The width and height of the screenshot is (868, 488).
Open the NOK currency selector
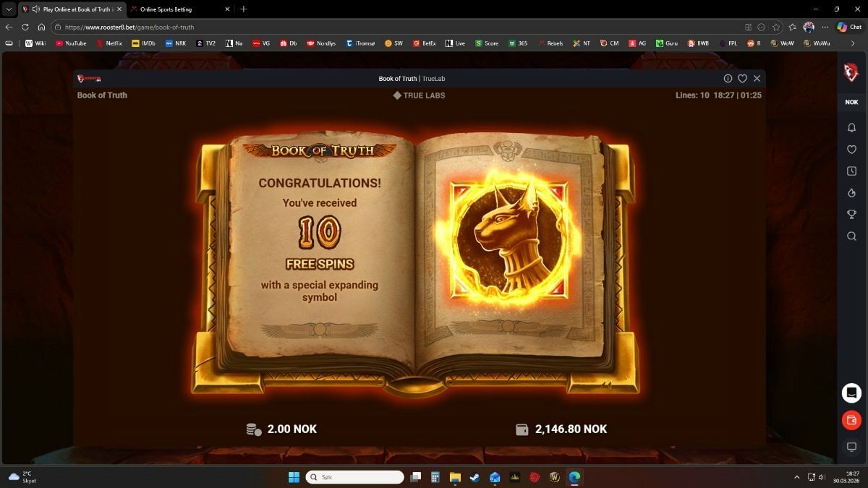pyautogui.click(x=851, y=102)
